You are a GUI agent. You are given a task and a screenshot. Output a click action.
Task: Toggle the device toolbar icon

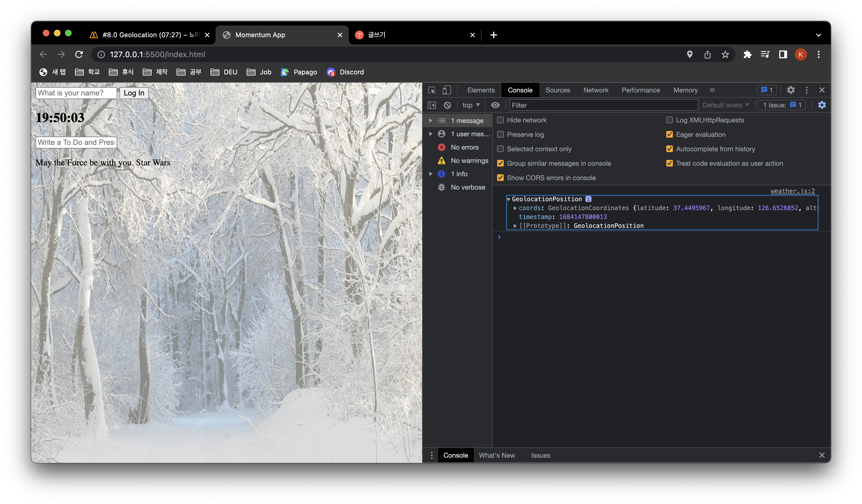click(x=447, y=90)
